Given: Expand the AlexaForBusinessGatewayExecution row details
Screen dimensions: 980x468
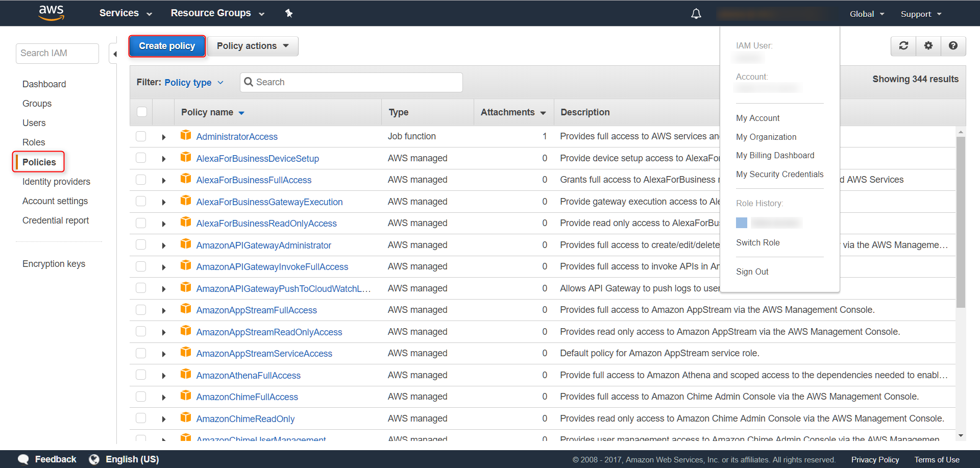Looking at the screenshot, I should [x=164, y=202].
